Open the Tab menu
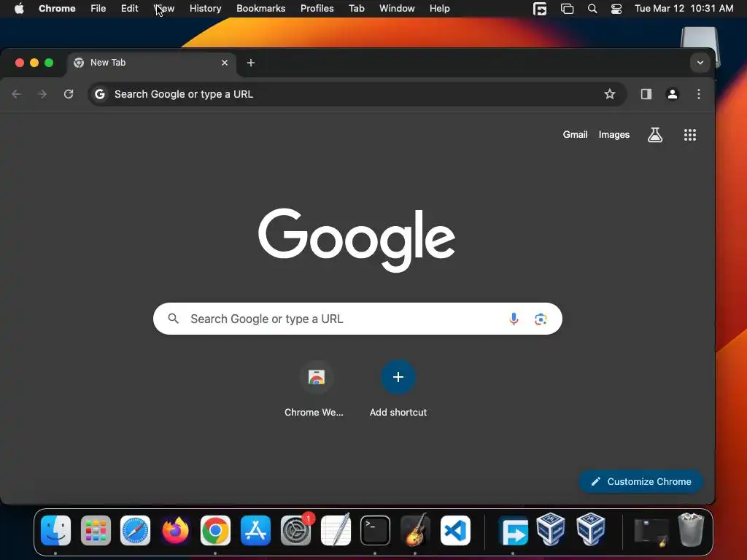 356,9
